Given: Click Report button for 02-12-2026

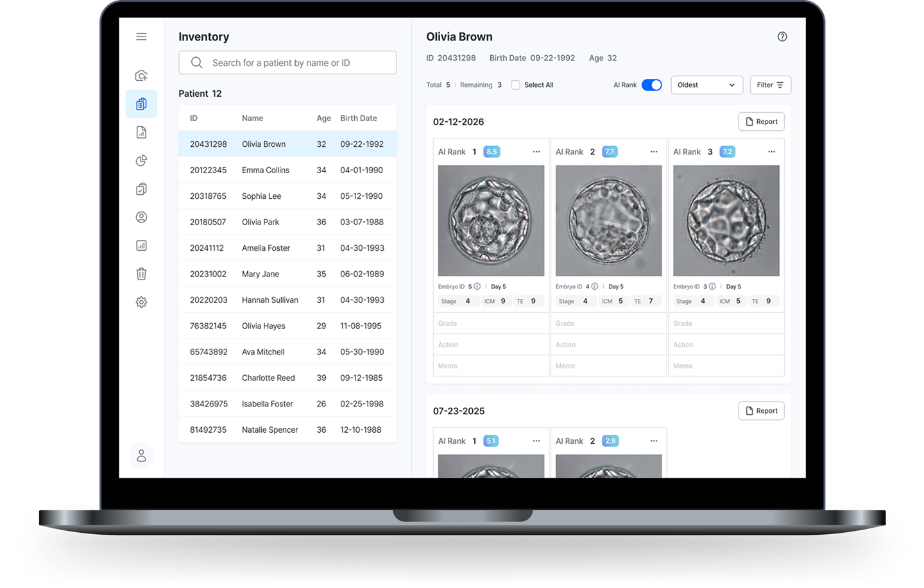Looking at the screenshot, I should coord(761,122).
